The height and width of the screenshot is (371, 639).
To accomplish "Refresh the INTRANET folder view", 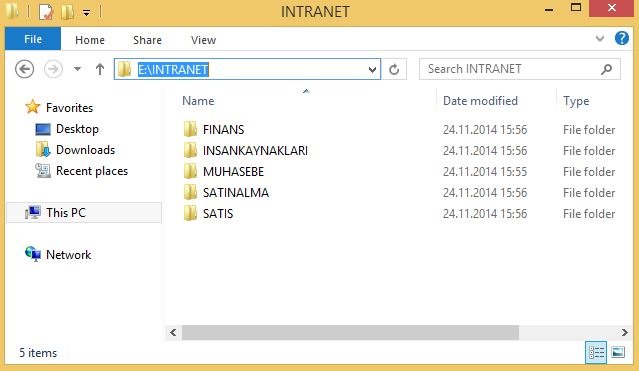I will point(394,70).
